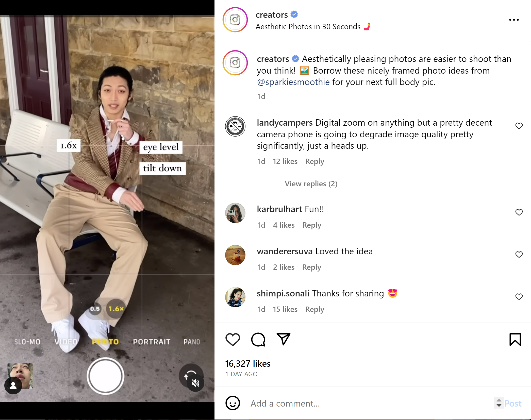Open the 1 DAY AGO timestamp

click(241, 374)
